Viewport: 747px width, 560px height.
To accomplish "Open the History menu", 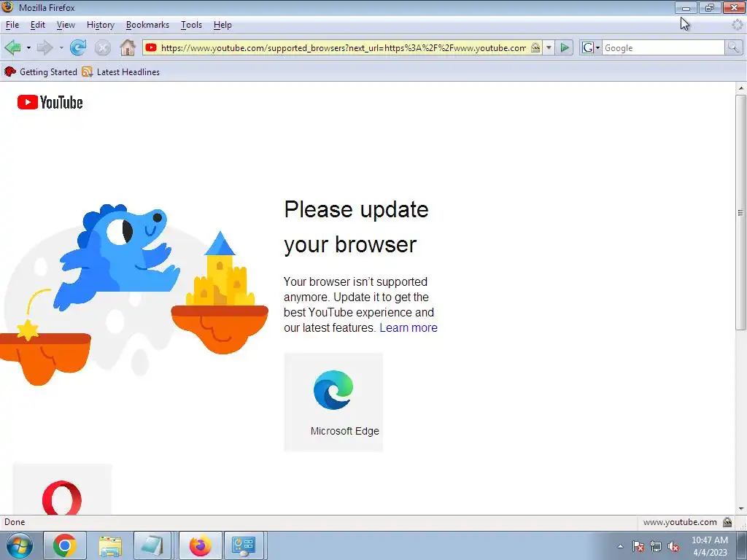I will point(101,25).
